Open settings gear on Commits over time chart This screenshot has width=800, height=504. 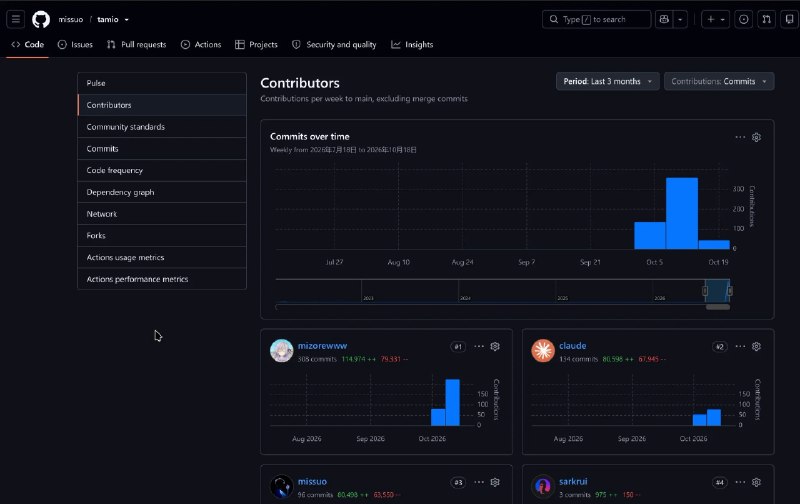pyautogui.click(x=756, y=137)
